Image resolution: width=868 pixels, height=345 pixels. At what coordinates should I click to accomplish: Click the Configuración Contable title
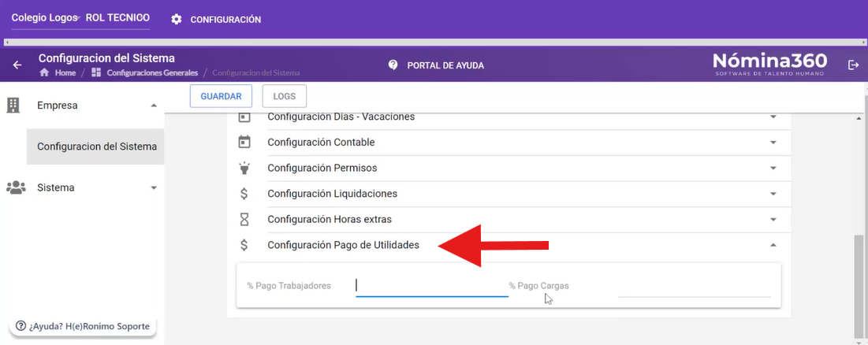coord(321,143)
